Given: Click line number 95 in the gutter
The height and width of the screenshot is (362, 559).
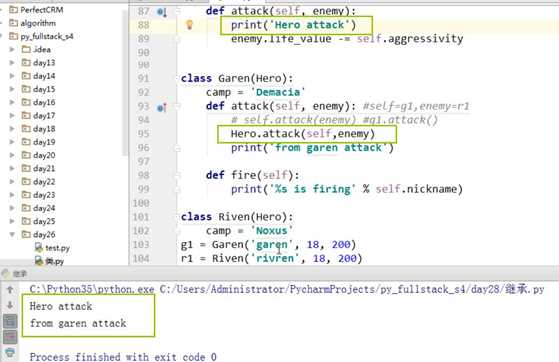Looking at the screenshot, I should click(143, 134).
